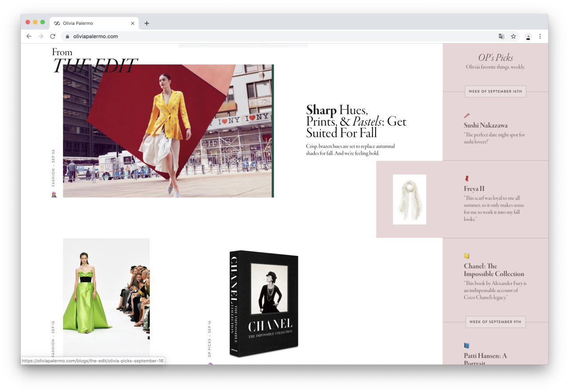Open a new tab with plus button

click(147, 23)
